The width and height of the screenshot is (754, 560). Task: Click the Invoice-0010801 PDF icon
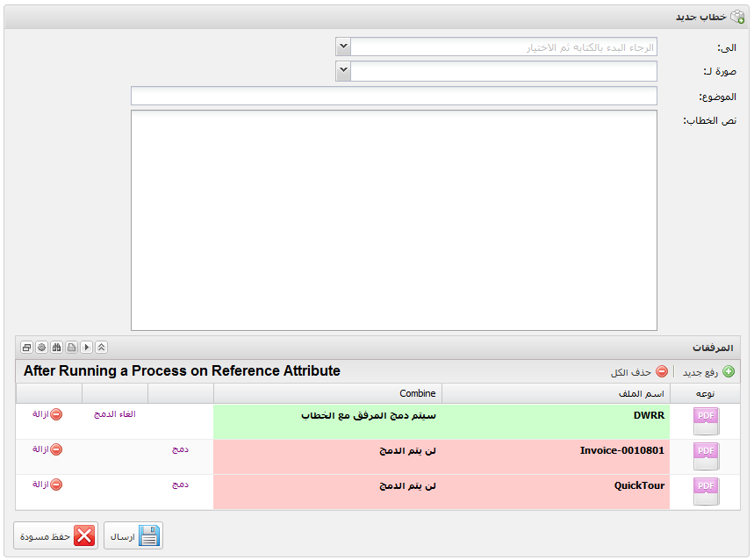point(706,456)
